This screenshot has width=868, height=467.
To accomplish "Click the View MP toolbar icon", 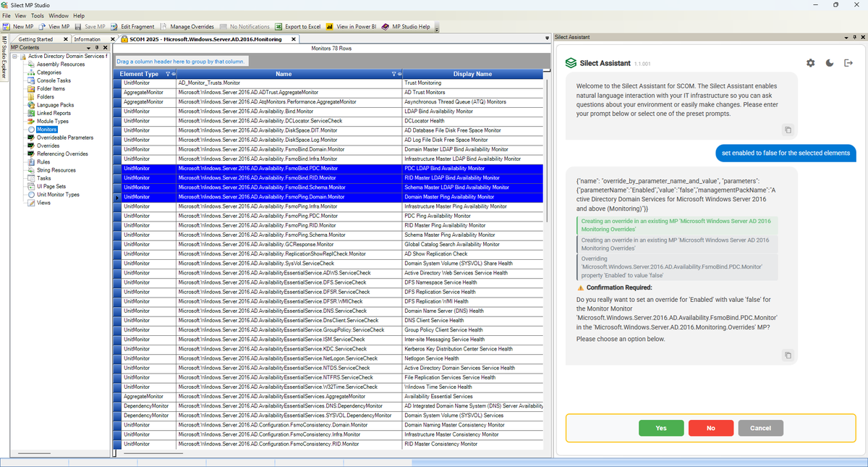I will (x=43, y=27).
